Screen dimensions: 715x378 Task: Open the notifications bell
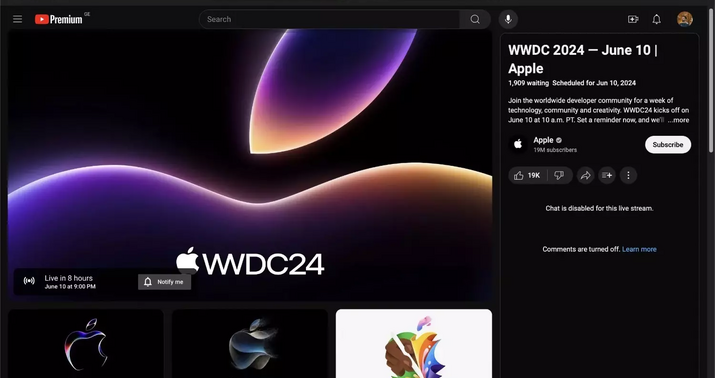(x=656, y=19)
